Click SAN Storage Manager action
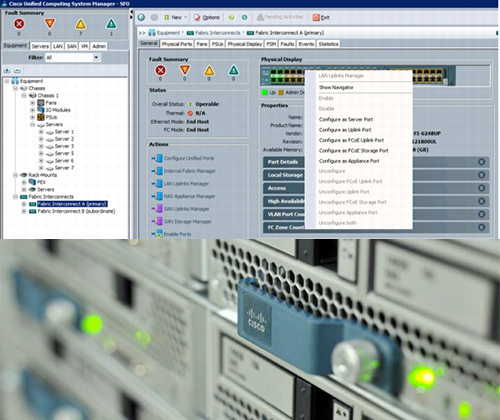Screen dimensions: 500x420 click(187, 222)
